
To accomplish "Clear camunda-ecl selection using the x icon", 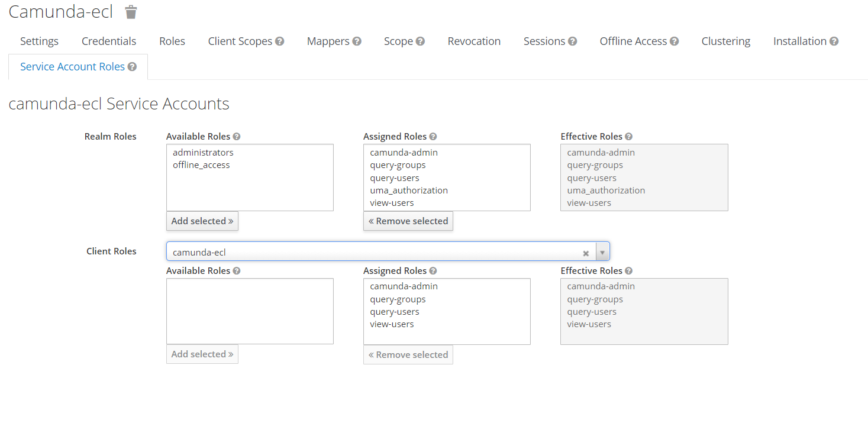I will tap(586, 252).
